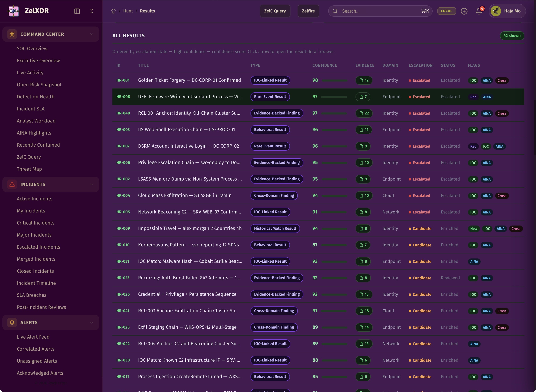Open evidence count badge for HR-040
Screen dimensions: 536x392
pos(364,113)
